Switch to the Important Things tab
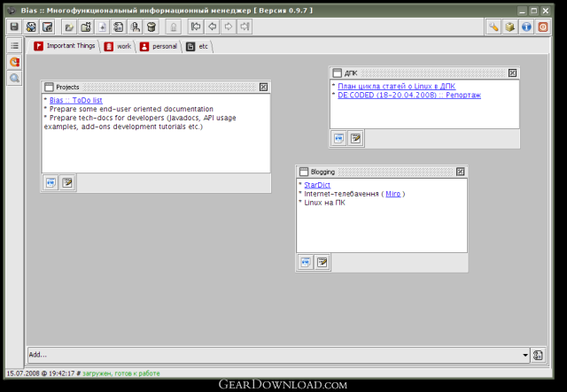This screenshot has height=392, width=567. [64, 46]
